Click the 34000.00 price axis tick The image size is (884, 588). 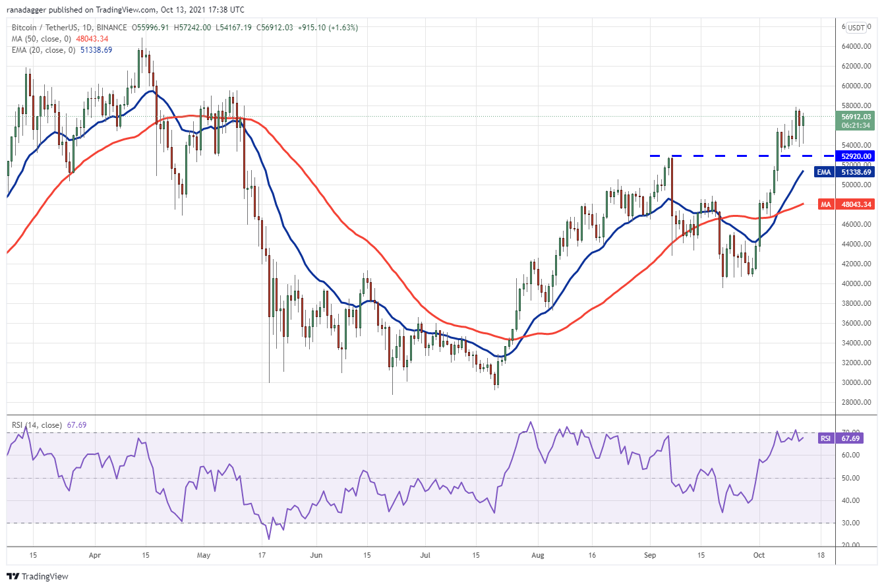(x=856, y=343)
